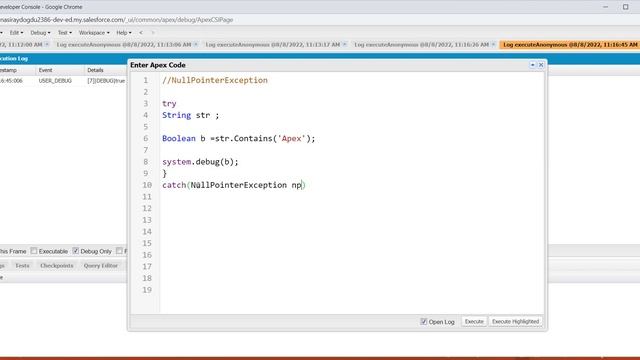The image size is (640, 360).
Task: Select the active 11:16:45 AM log tab
Action: tap(570, 44)
